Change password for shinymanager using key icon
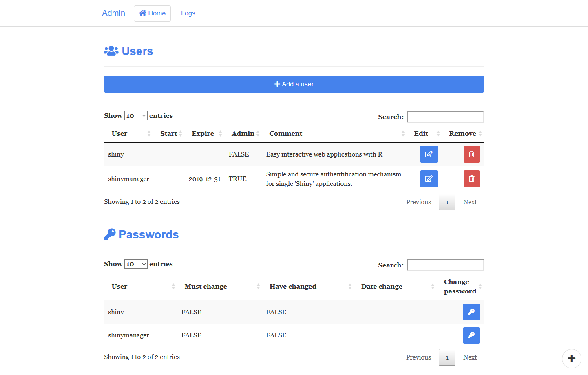The image size is (588, 375). coord(471,335)
